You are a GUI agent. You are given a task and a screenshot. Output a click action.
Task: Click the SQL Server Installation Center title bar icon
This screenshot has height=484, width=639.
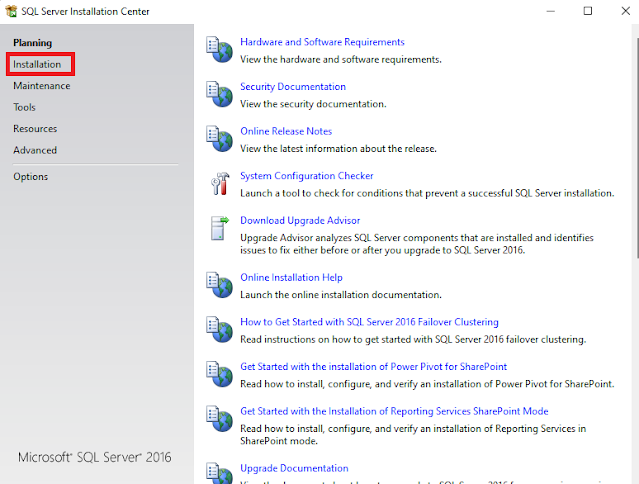point(11,11)
